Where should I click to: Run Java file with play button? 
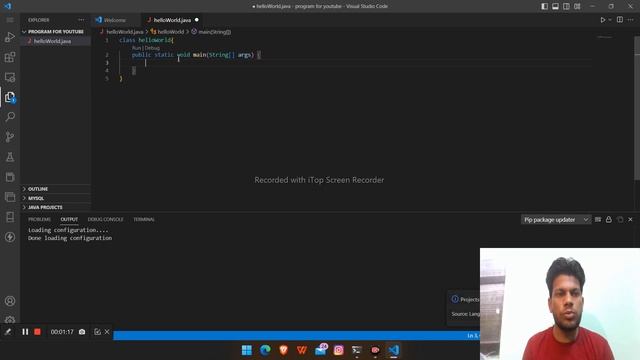602,20
